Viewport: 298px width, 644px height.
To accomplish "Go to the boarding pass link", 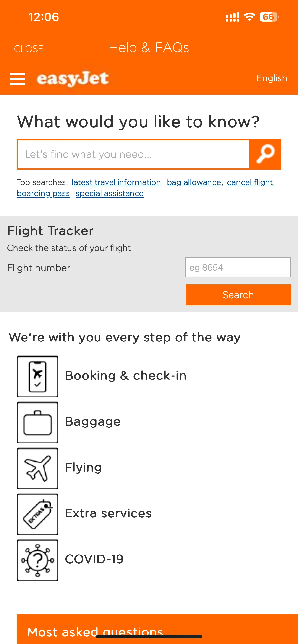I will [x=43, y=194].
